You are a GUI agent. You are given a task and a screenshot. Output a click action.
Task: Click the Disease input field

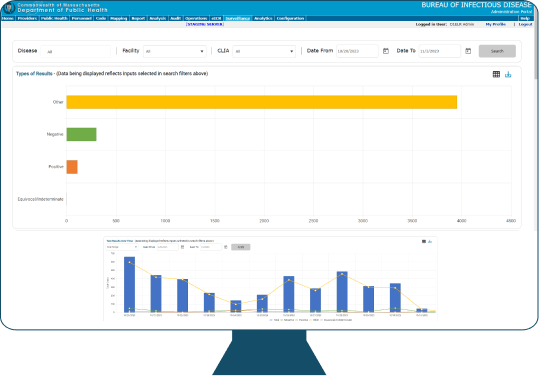coord(76,52)
